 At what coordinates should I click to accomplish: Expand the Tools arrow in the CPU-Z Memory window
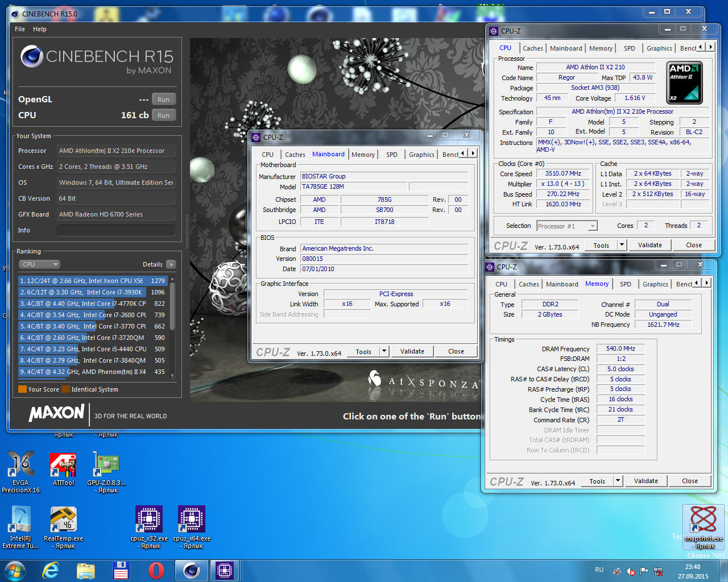coord(618,481)
